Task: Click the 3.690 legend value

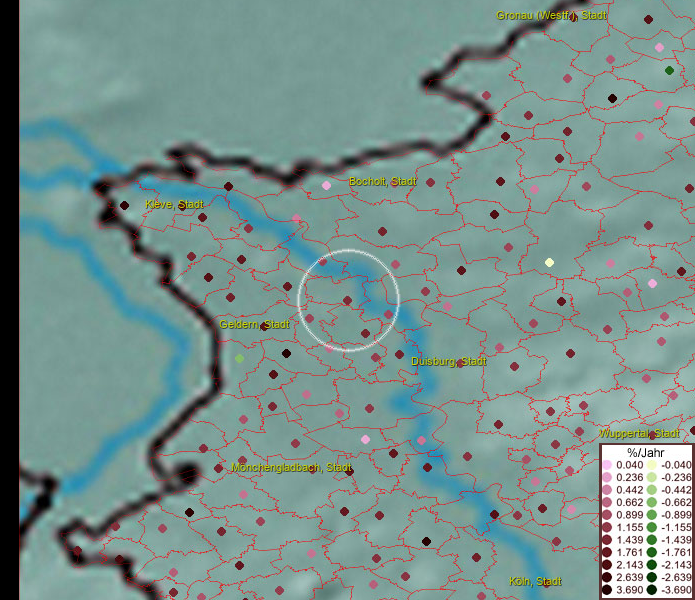Action: click(629, 590)
